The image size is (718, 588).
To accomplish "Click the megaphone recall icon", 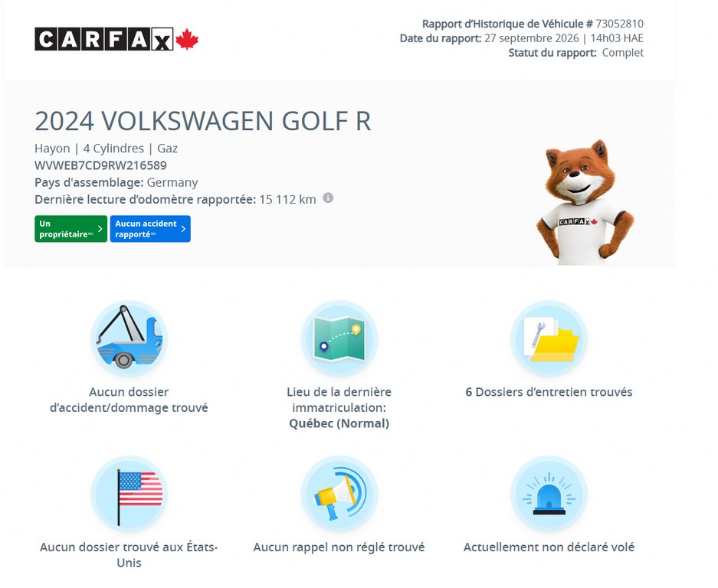I will point(339,494).
